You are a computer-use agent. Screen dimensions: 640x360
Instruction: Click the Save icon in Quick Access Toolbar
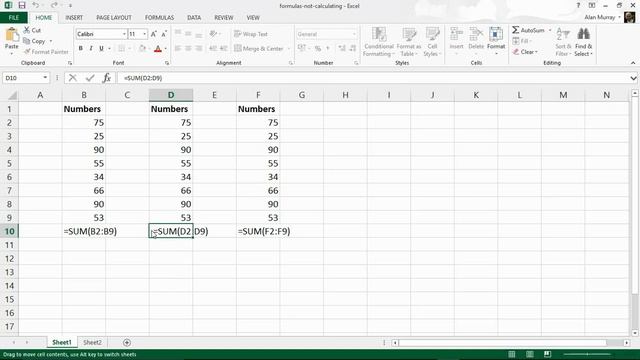pyautogui.click(x=22, y=5)
